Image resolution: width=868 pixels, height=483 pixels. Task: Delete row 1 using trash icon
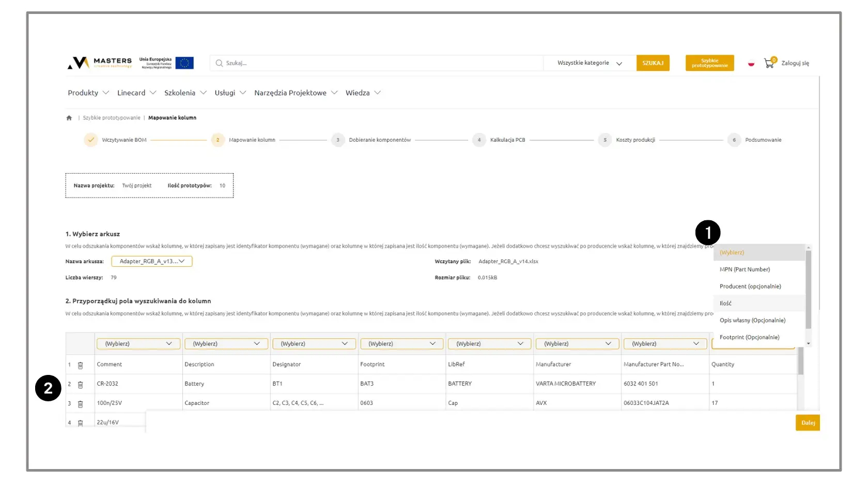(x=81, y=365)
